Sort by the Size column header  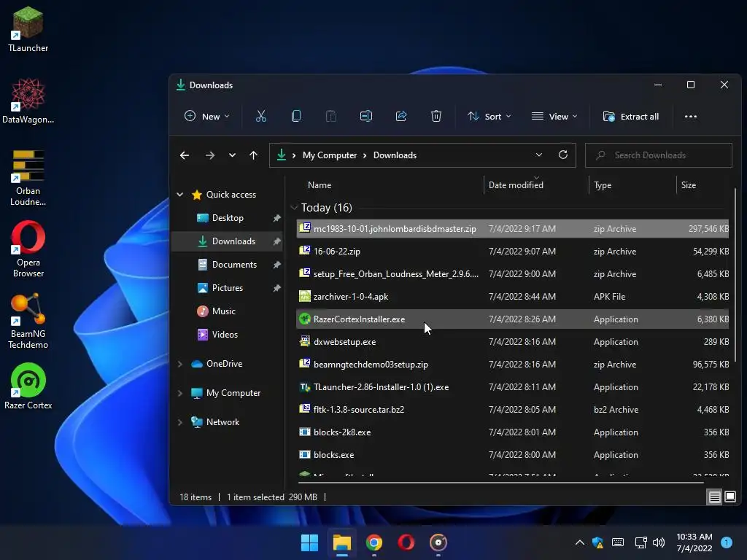(x=689, y=184)
